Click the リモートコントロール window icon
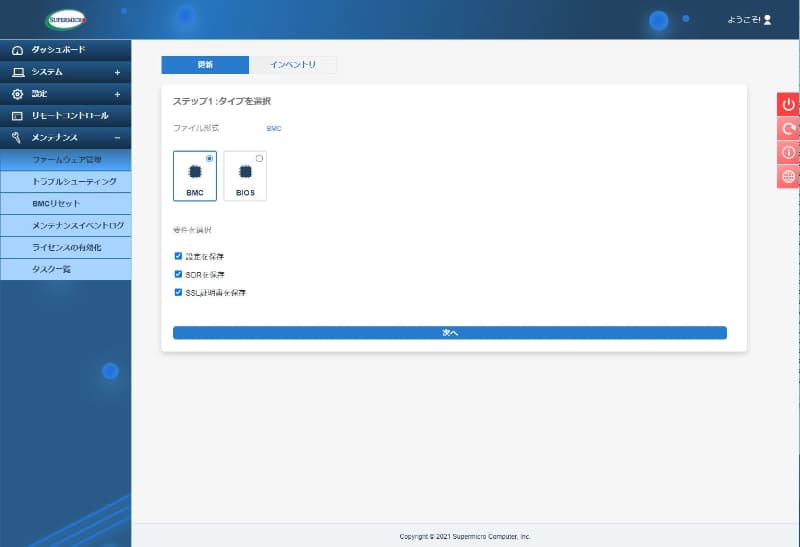Screen dimensions: 800x547 (17, 116)
